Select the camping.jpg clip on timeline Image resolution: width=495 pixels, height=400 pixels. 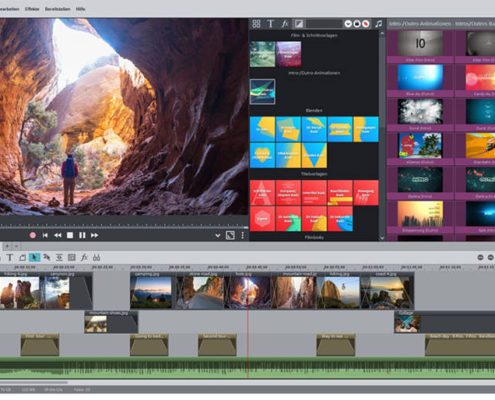[x=151, y=291]
